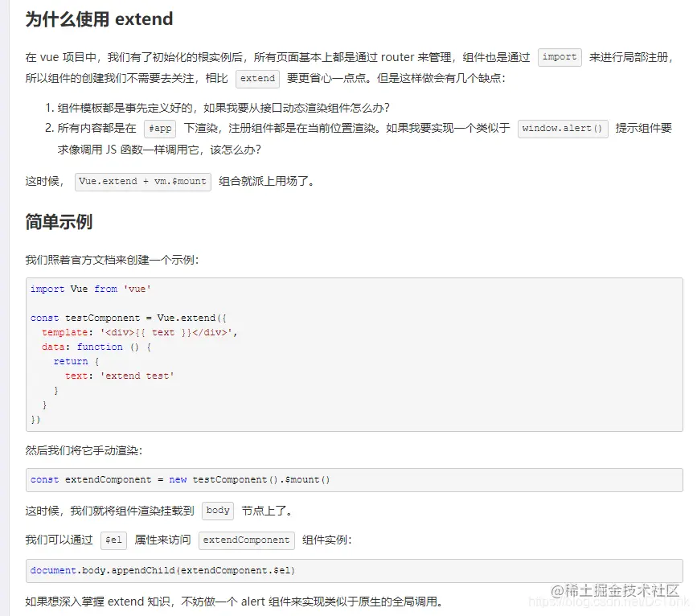The width and height of the screenshot is (697, 616).
Task: Click the text "组合就派上用场了。"
Action: tap(267, 182)
